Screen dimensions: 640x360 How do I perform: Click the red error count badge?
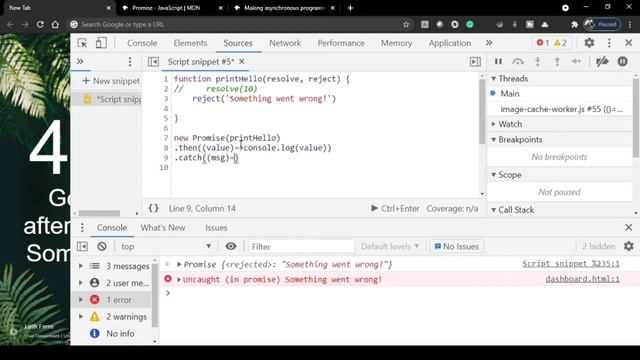(542, 43)
